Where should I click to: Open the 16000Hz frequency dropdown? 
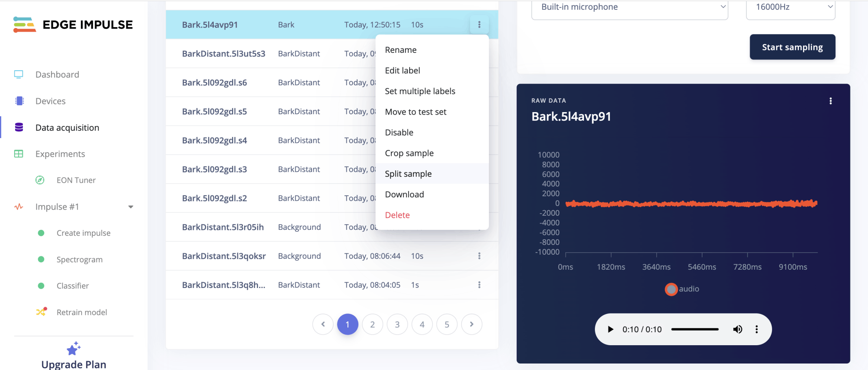tap(791, 9)
